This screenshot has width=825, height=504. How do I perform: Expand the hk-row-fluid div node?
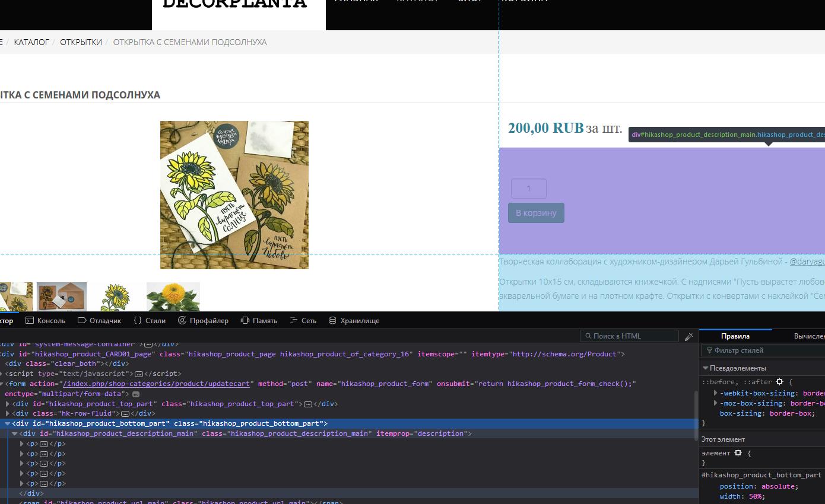click(8, 414)
